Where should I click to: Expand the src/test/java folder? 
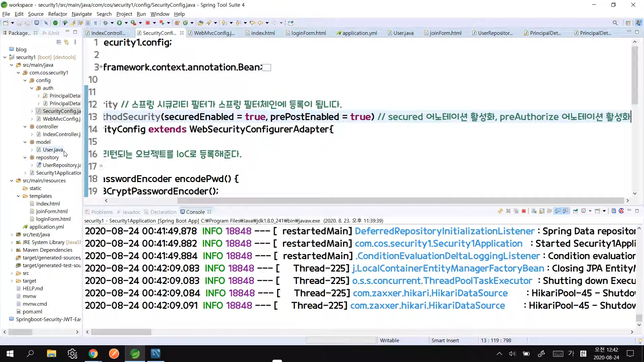point(12,235)
